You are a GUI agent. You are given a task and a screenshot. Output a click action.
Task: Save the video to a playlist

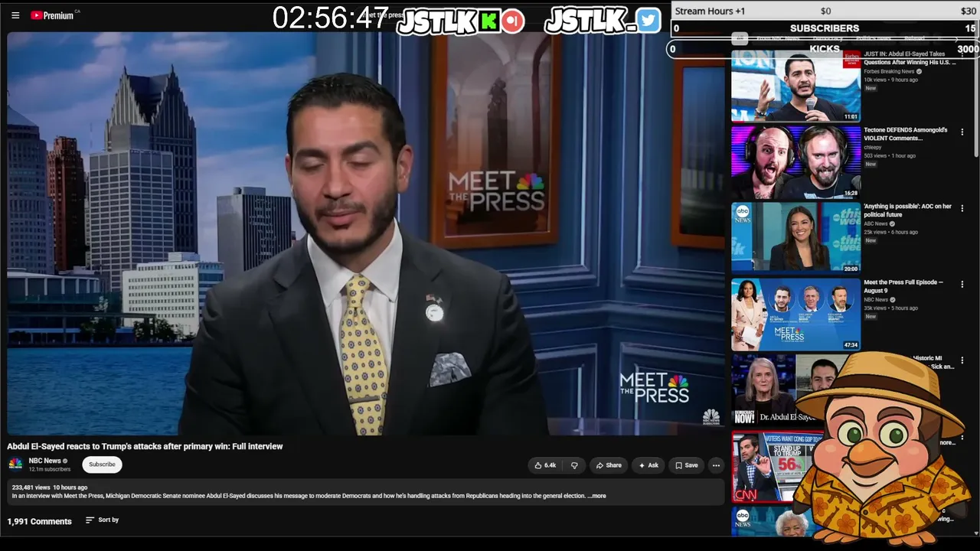[x=687, y=465]
